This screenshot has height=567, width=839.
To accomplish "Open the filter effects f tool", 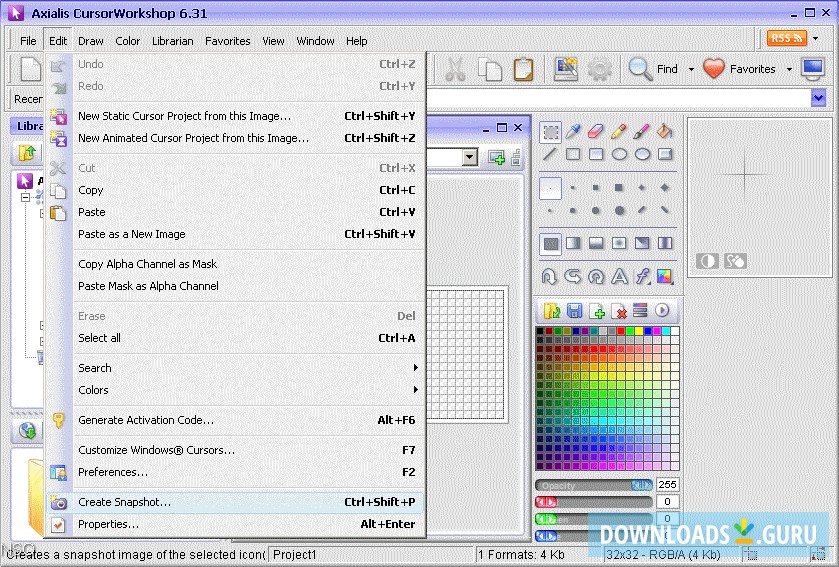I will pyautogui.click(x=642, y=277).
